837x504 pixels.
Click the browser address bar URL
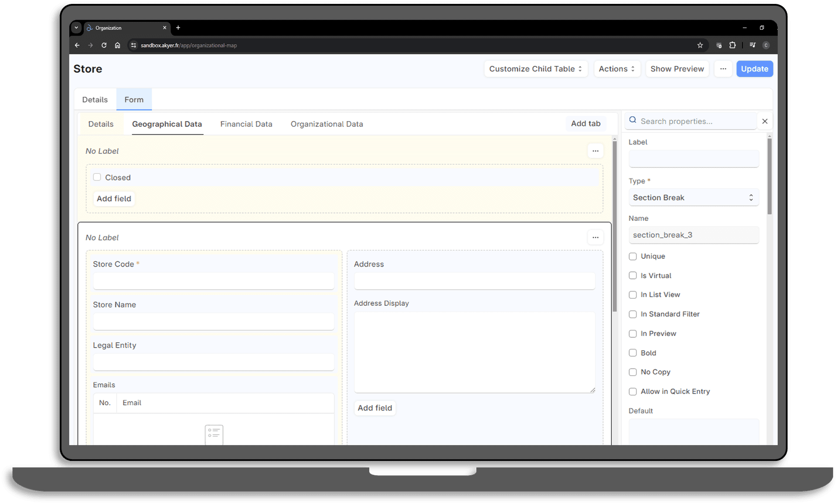point(189,45)
